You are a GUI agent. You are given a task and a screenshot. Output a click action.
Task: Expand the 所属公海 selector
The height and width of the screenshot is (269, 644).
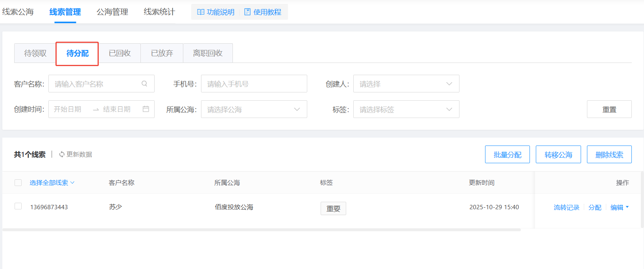pos(254,109)
